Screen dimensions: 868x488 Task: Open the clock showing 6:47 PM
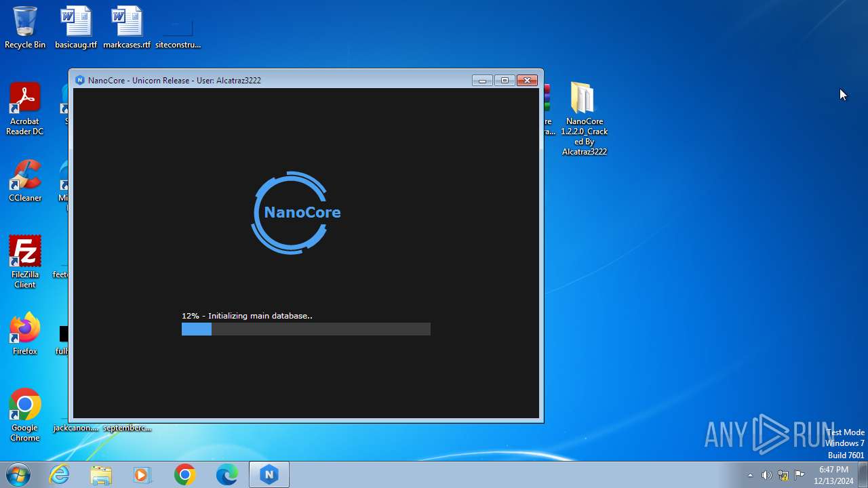pos(833,475)
